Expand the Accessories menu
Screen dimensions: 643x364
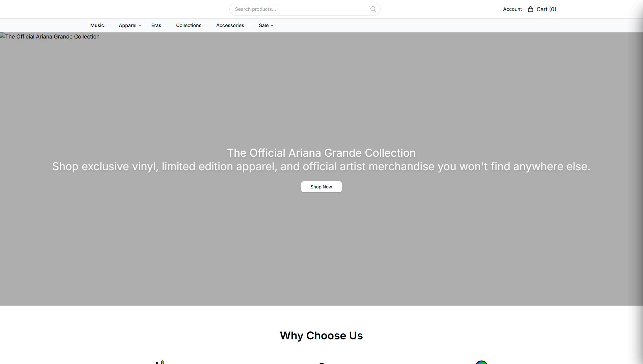(233, 25)
